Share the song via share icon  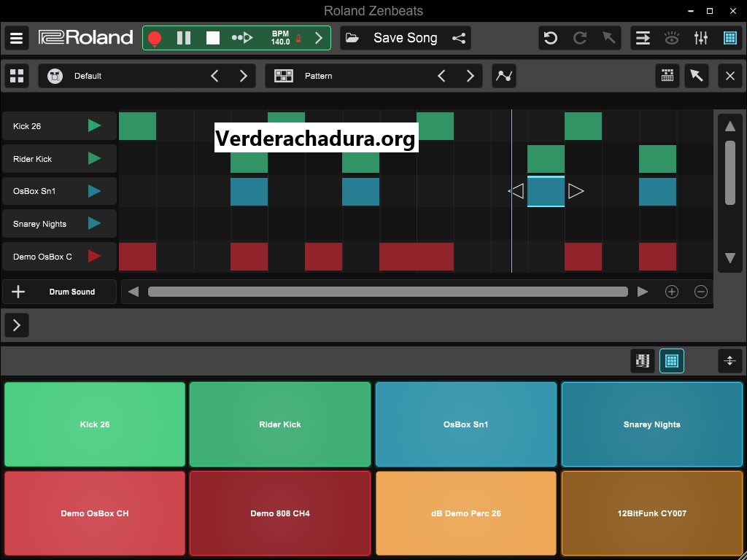[459, 38]
